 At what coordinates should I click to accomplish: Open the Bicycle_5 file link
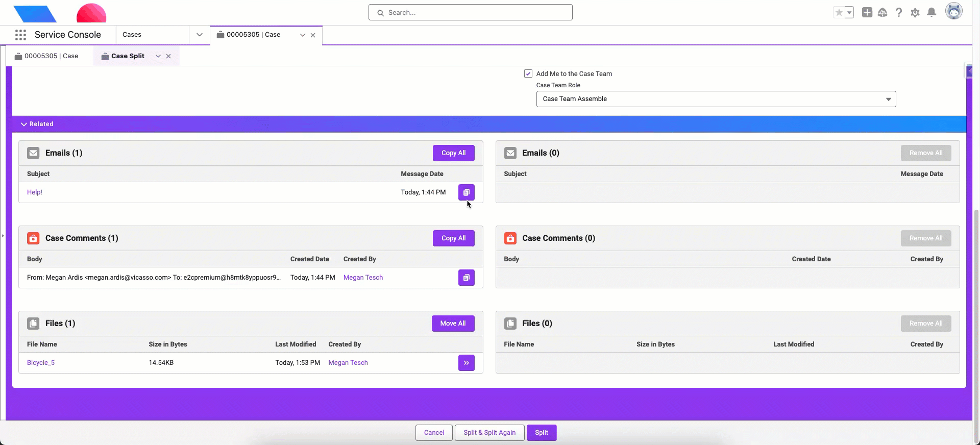pyautogui.click(x=41, y=363)
